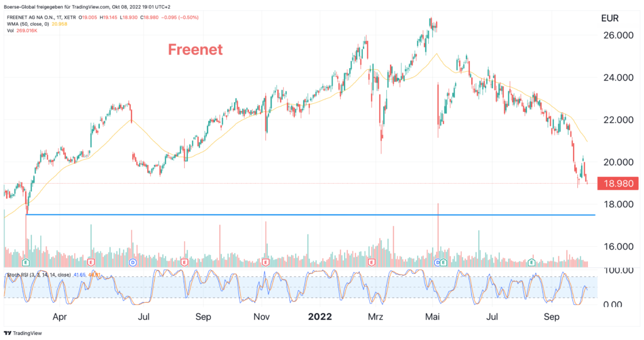The width and height of the screenshot is (644, 340).
Task: Click the TradingView logo at bottom left
Action: (23, 333)
